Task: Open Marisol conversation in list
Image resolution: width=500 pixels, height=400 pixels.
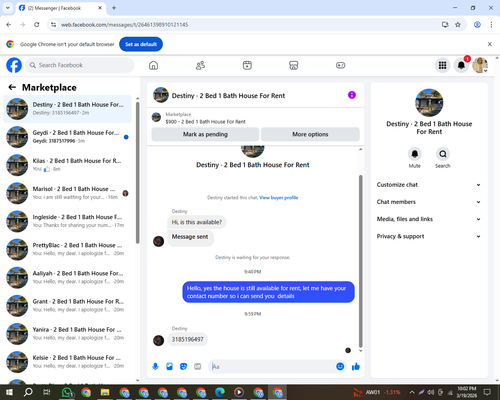Action: click(67, 193)
